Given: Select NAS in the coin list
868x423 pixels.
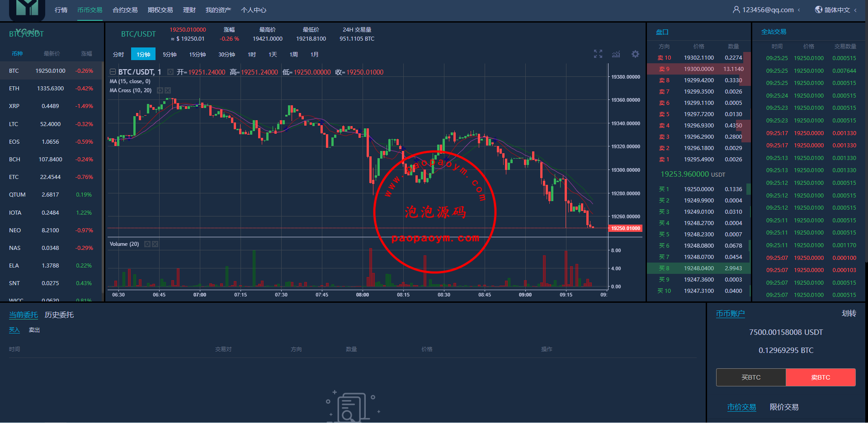Looking at the screenshot, I should pyautogui.click(x=52, y=248).
